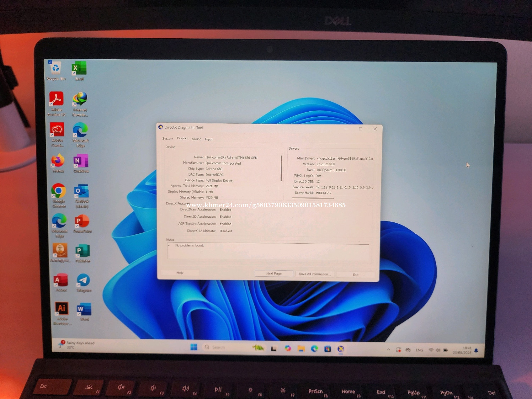Viewport: 532px width, 399px height.
Task: Open the PowerPoint desktop shortcut
Action: coord(83,224)
